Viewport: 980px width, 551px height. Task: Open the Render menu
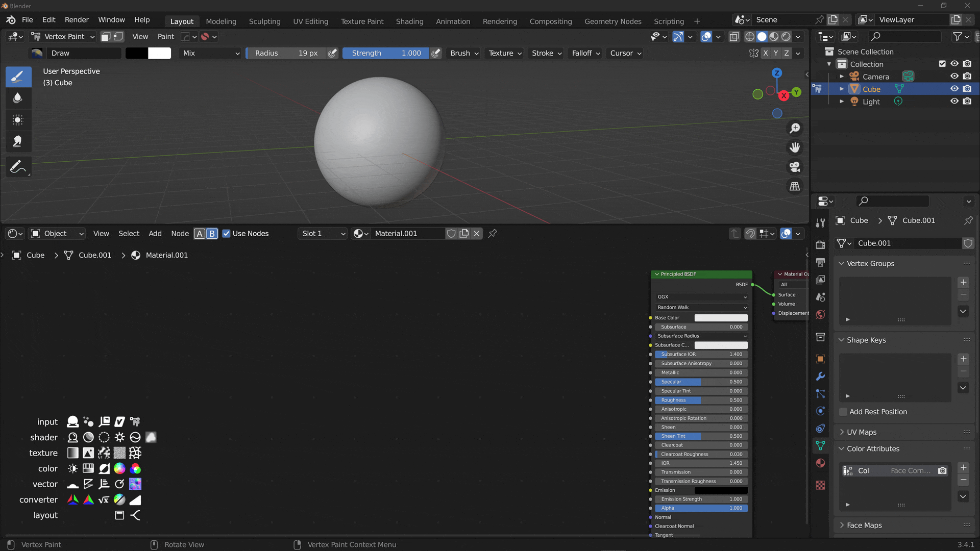77,19
